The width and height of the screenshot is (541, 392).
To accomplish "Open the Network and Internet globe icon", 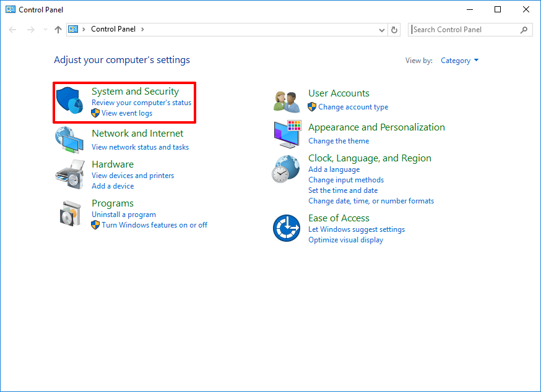I will click(x=69, y=140).
